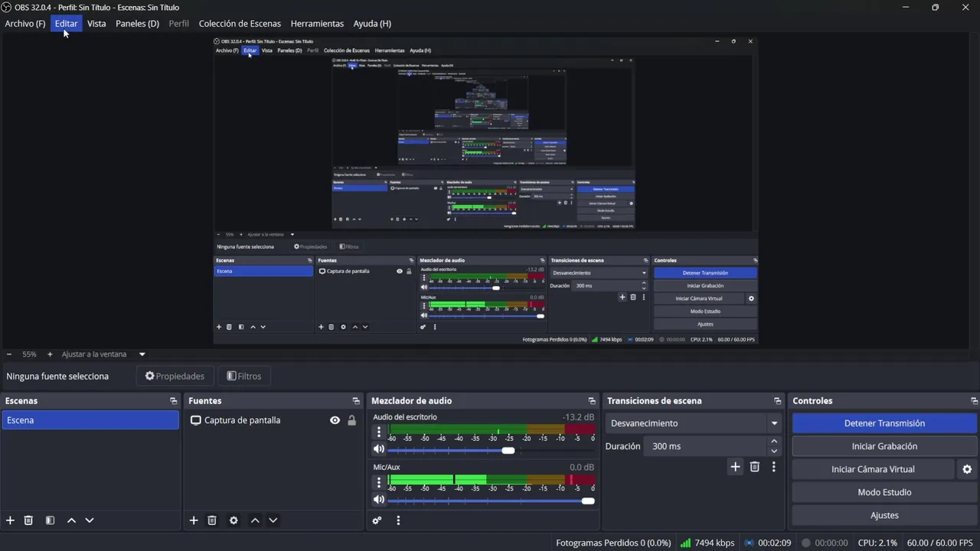This screenshot has height=551, width=980.
Task: Click Detener Transmisión button
Action: 884,423
